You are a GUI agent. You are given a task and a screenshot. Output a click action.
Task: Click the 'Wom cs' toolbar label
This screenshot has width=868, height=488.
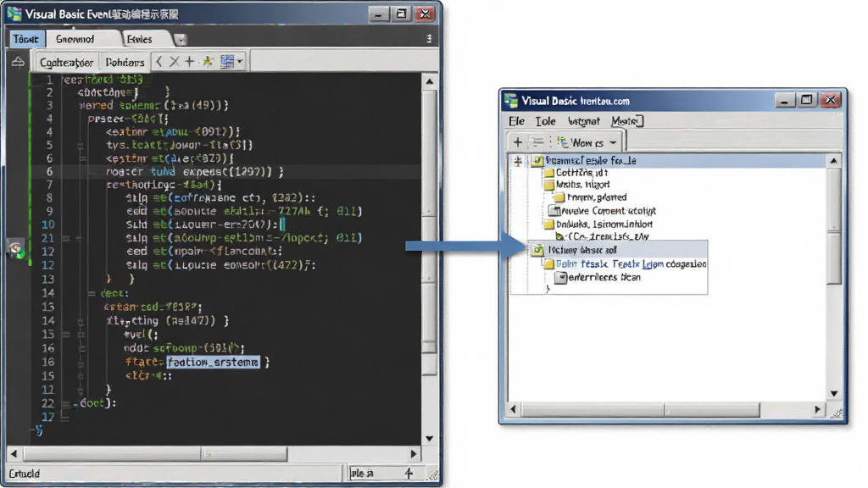tap(587, 142)
